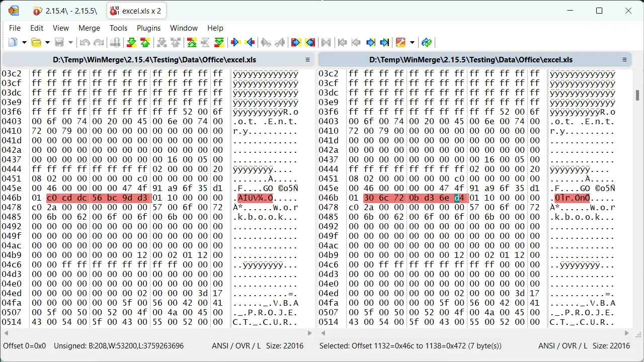The image size is (644, 362).
Task: Click the Undo toolbar icon
Action: coord(85,43)
